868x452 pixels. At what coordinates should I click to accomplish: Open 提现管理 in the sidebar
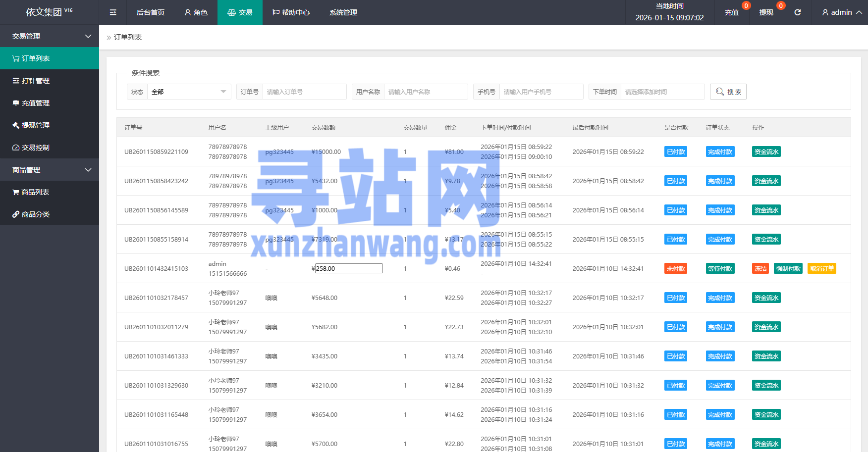click(35, 125)
